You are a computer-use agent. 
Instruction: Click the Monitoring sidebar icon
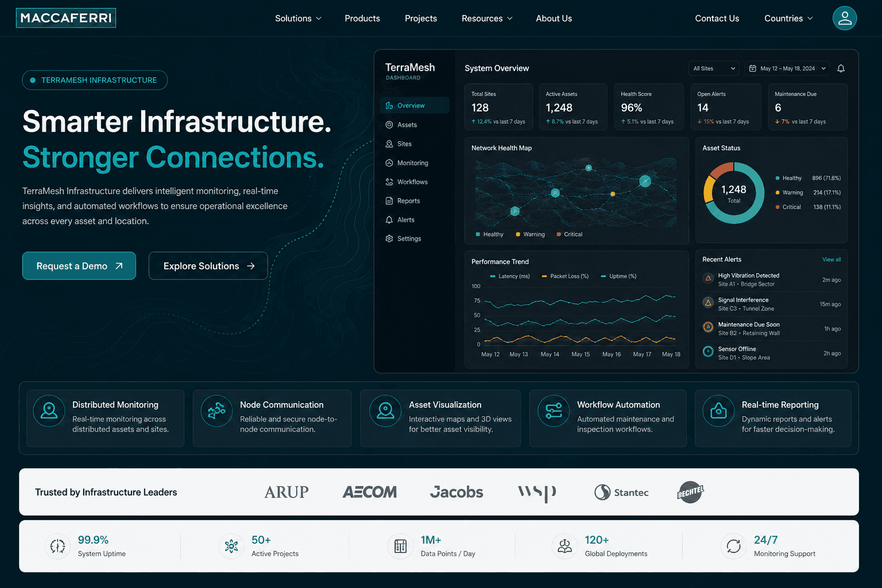tap(389, 163)
